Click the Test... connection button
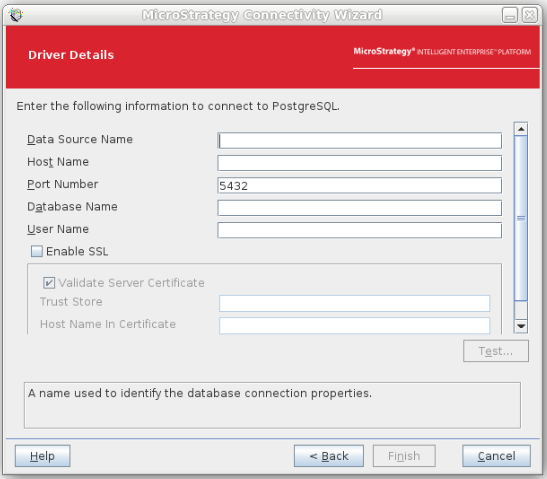This screenshot has height=479, width=547. 496,351
